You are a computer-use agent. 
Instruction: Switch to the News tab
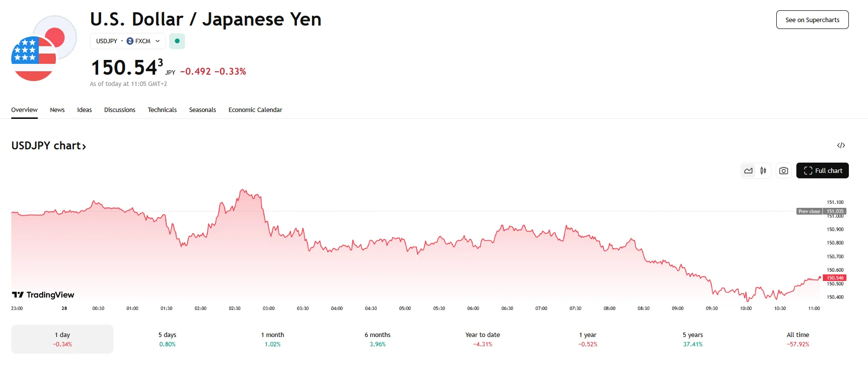(x=57, y=110)
